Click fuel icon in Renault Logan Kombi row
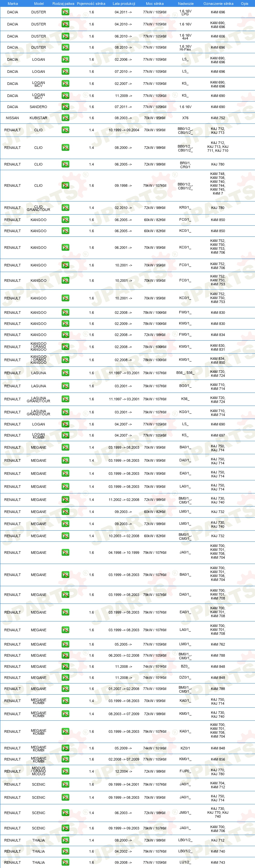The width and height of the screenshot is (255, 868). (x=65, y=436)
